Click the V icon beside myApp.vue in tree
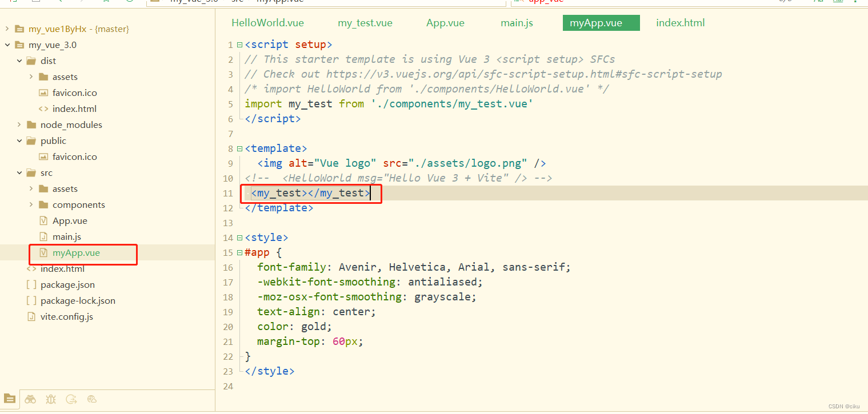Image resolution: width=868 pixels, height=414 pixels. coord(43,252)
